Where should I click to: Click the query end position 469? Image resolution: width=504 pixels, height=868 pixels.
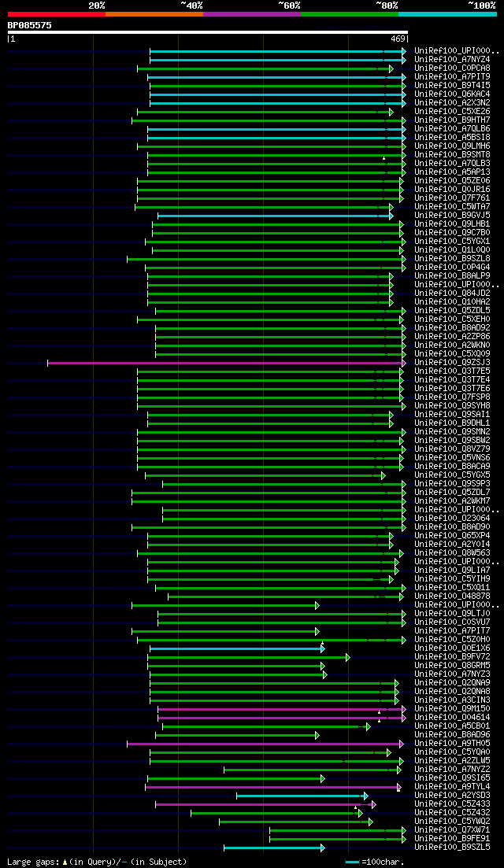(x=398, y=39)
